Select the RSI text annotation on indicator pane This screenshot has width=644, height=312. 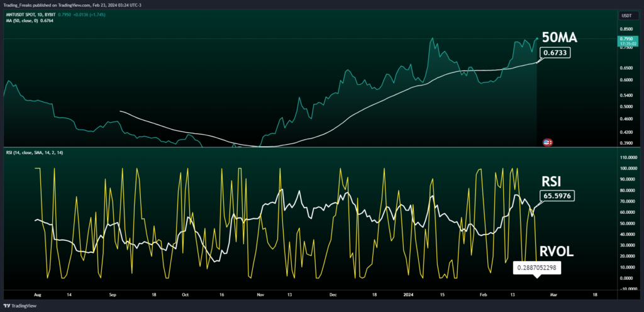pyautogui.click(x=552, y=182)
